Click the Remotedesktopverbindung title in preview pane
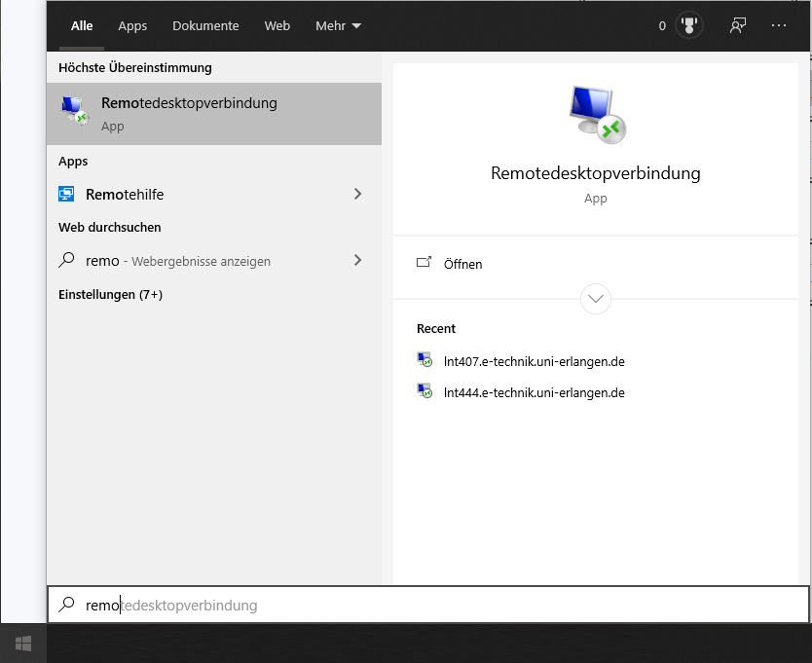Viewport: 812px width, 663px height. coord(596,173)
